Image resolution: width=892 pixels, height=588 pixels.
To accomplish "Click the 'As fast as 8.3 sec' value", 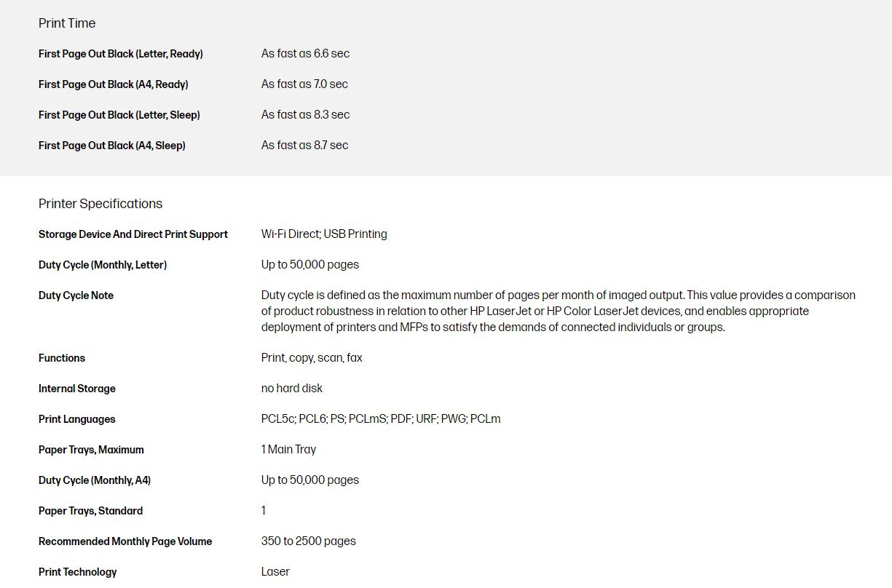I will [305, 115].
